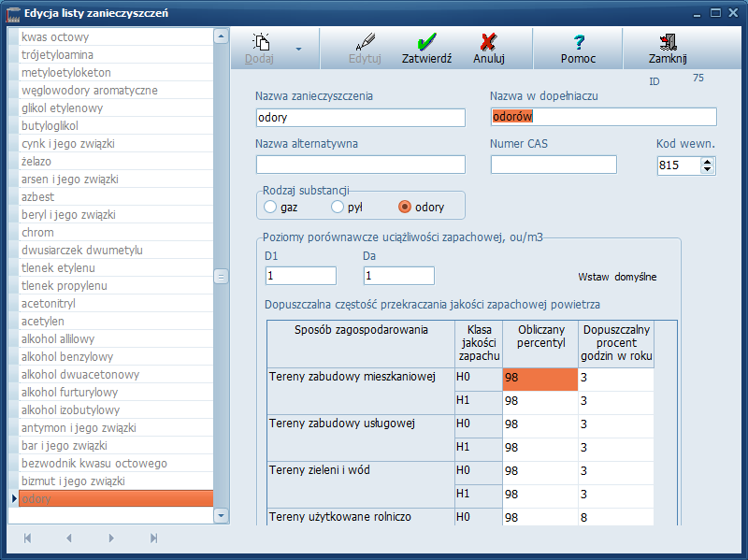Select acetylen in the list
The image size is (748, 560).
[116, 321]
